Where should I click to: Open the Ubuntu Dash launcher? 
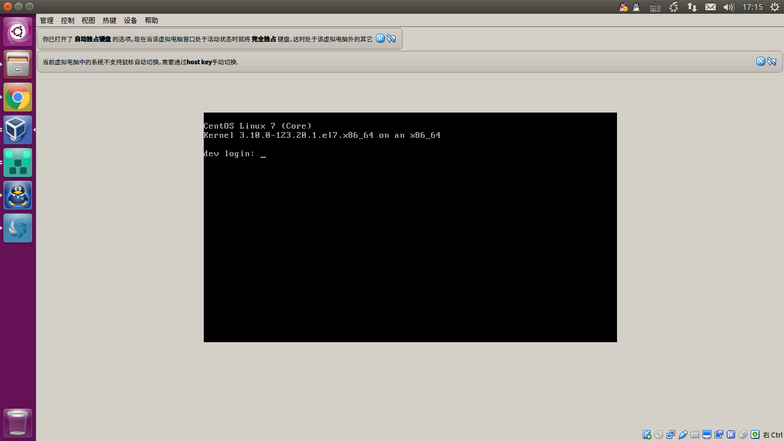click(x=18, y=32)
